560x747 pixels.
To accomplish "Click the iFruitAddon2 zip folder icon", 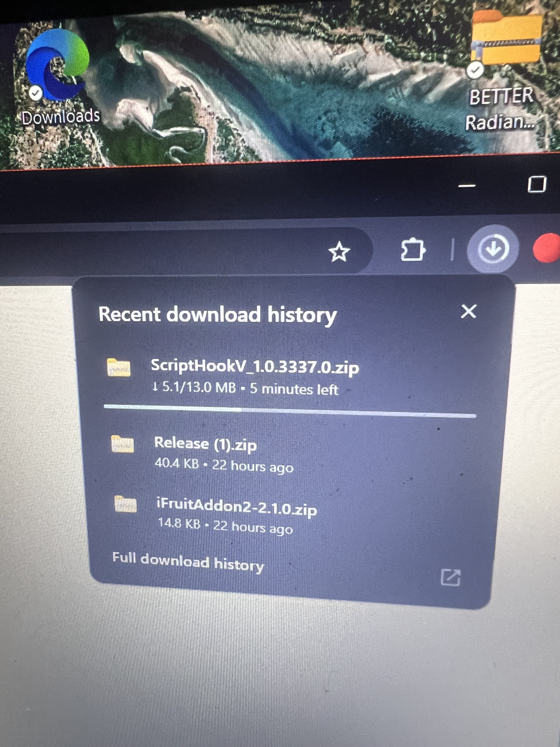I will click(x=126, y=504).
